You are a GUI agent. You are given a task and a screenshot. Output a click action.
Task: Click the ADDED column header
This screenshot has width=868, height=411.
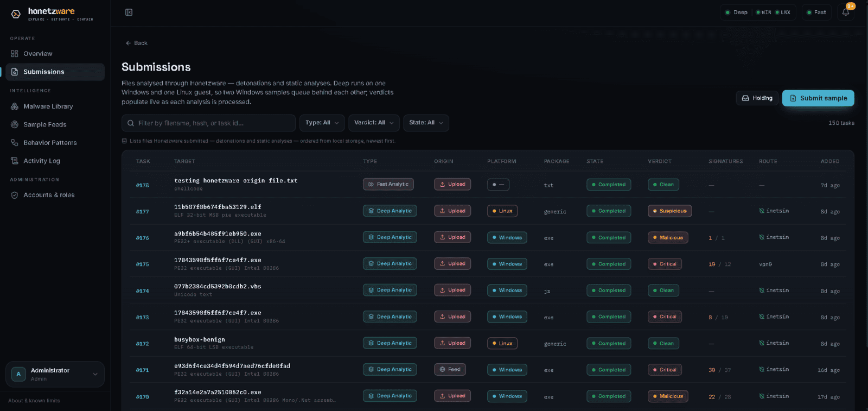[x=830, y=161]
